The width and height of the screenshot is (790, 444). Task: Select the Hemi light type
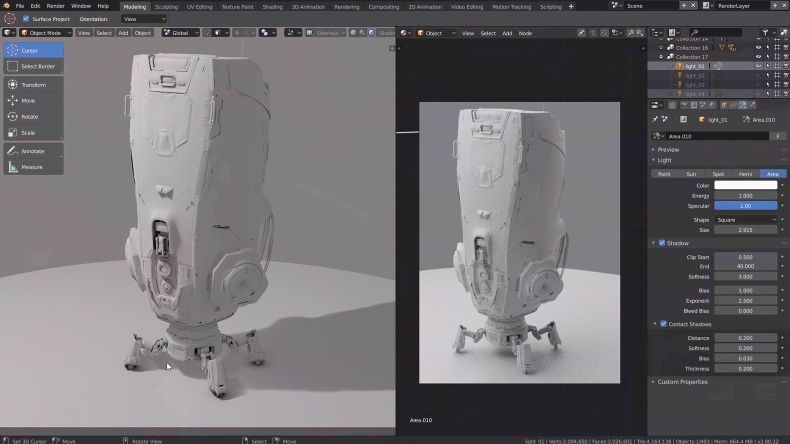pos(746,174)
